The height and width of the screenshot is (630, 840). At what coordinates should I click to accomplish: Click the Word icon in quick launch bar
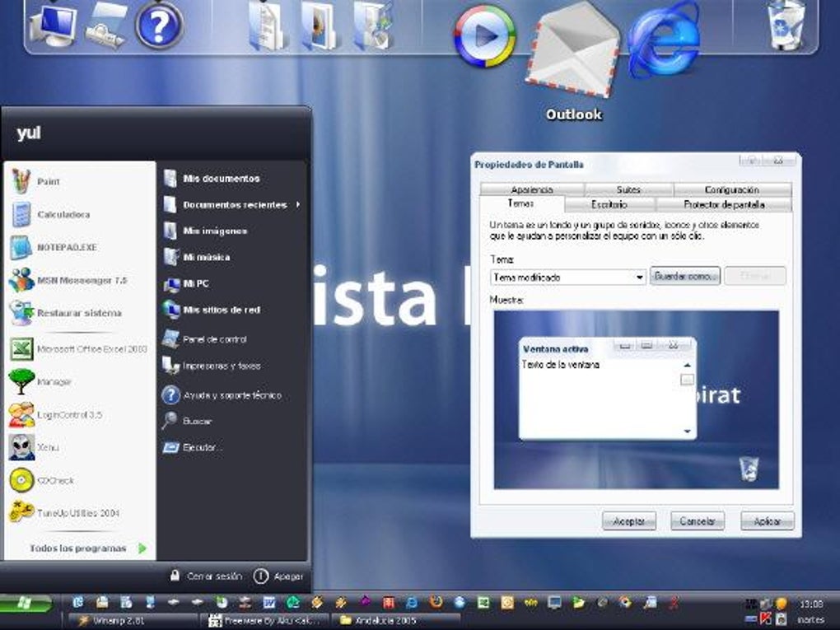[269, 603]
